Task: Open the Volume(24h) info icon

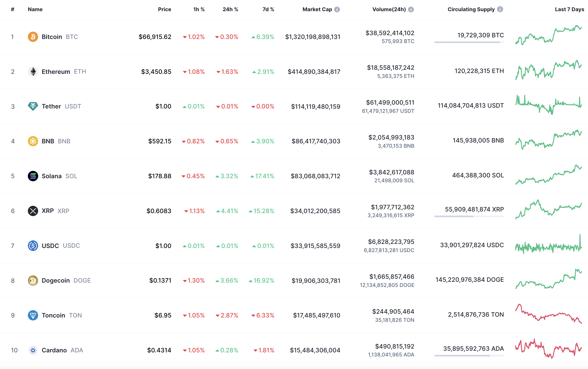Action: pos(411,10)
